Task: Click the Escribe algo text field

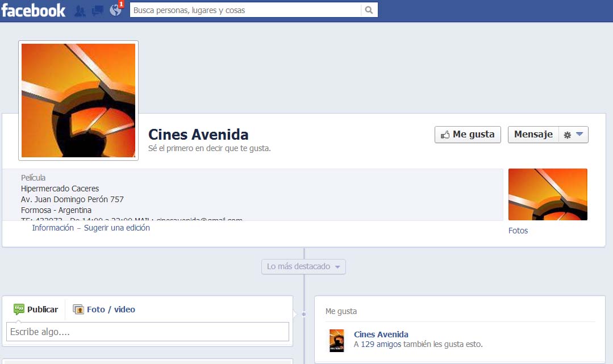Action: click(x=148, y=332)
